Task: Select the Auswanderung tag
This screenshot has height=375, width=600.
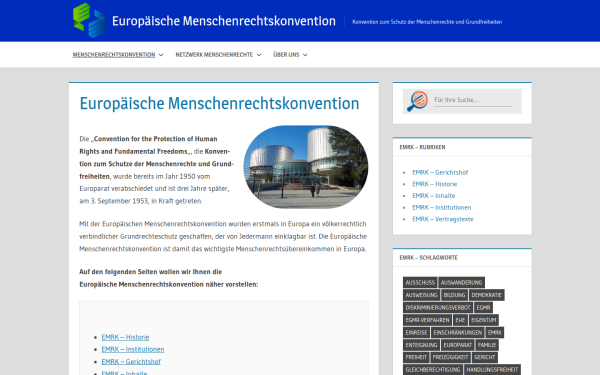Action: pyautogui.click(x=461, y=282)
